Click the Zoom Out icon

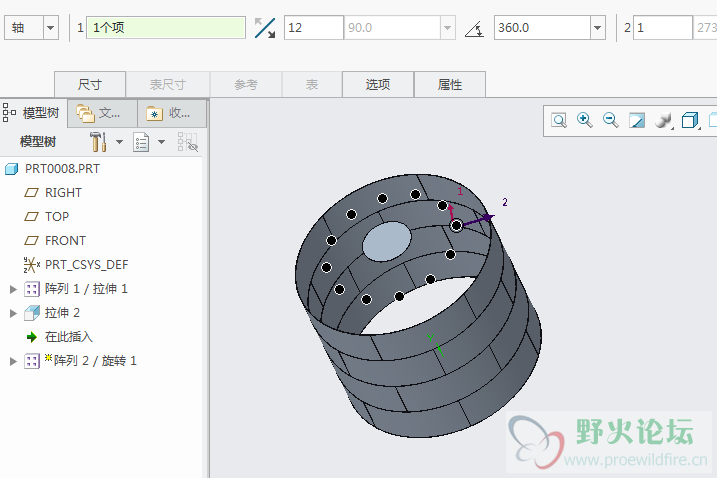[610, 120]
